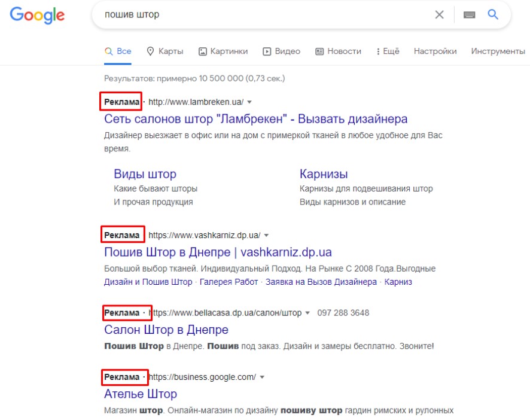This screenshot has width=530, height=420.
Task: Select the "Все" tab
Action: pos(118,51)
